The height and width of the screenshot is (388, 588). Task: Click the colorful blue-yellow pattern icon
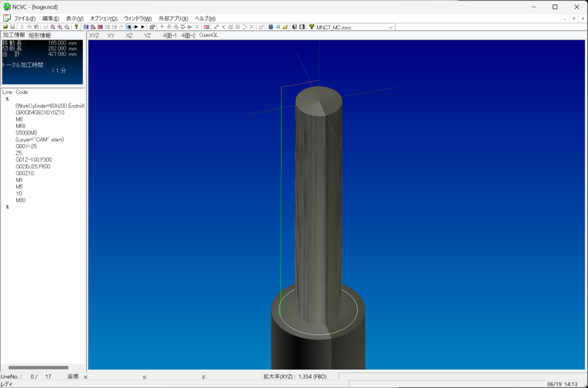(x=271, y=27)
